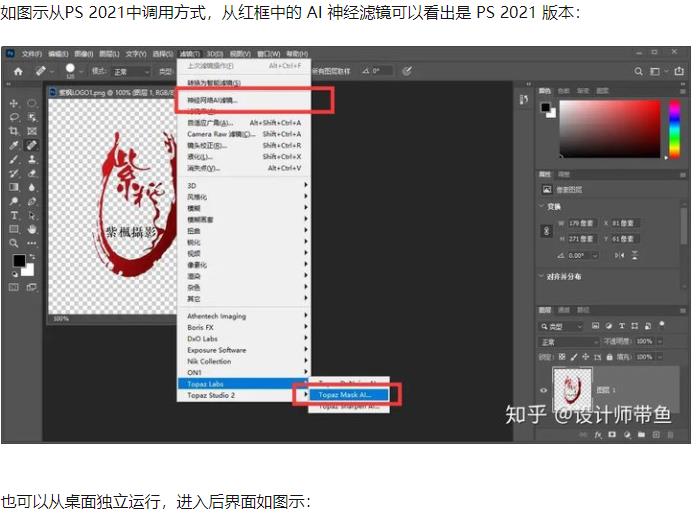699x515 pixels.
Task: Open the Nik Collection submenu entry
Action: [x=243, y=361]
